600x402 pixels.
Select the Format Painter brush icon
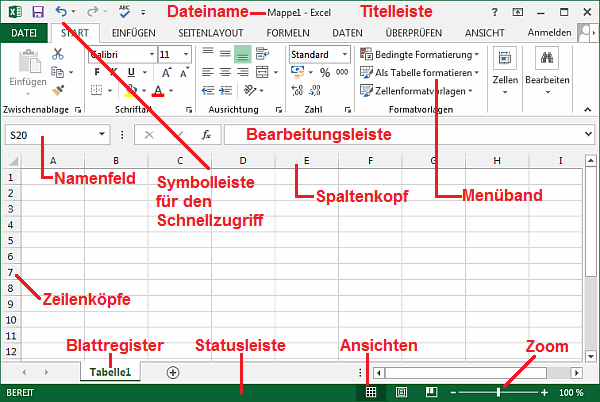point(58,90)
